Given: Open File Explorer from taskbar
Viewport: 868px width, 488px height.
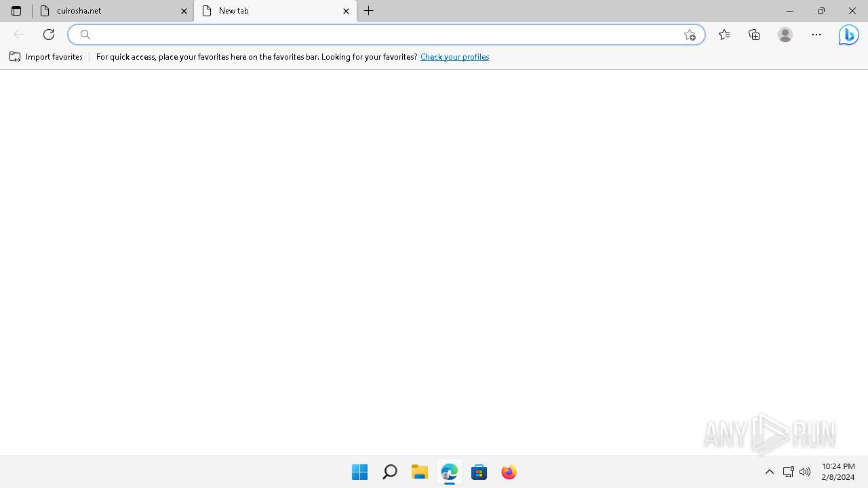Looking at the screenshot, I should (420, 472).
